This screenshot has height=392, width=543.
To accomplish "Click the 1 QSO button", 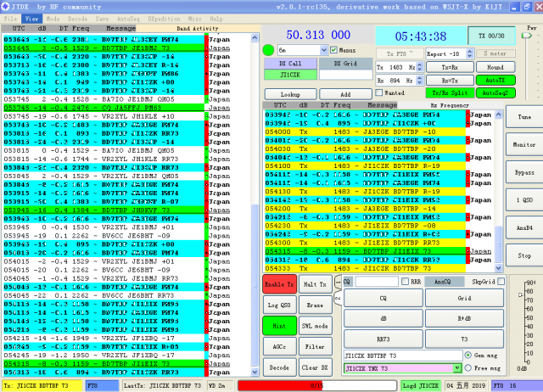I will [x=524, y=200].
